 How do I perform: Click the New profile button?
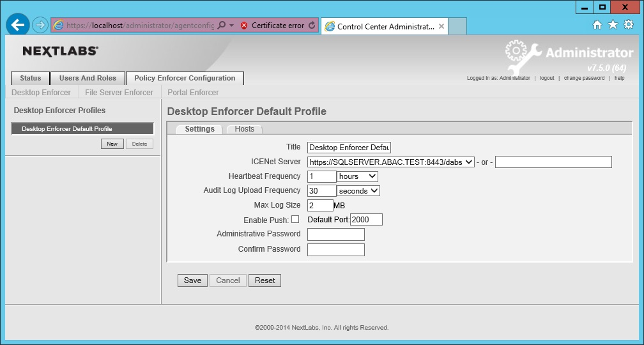[112, 144]
